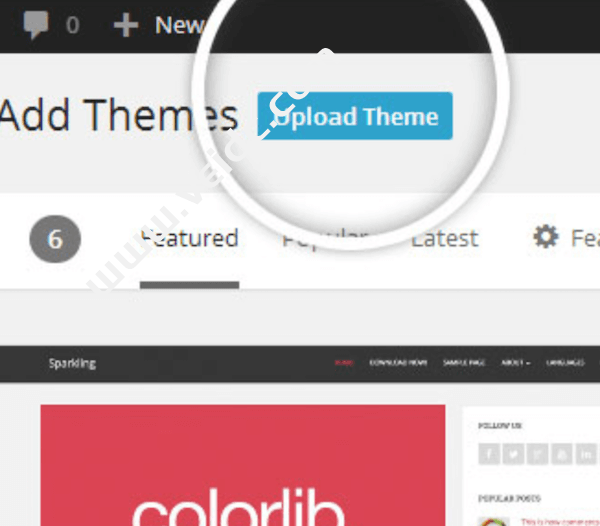This screenshot has height=526, width=600.
Task: Expand the About dropdown in preview menu
Action: (x=515, y=363)
